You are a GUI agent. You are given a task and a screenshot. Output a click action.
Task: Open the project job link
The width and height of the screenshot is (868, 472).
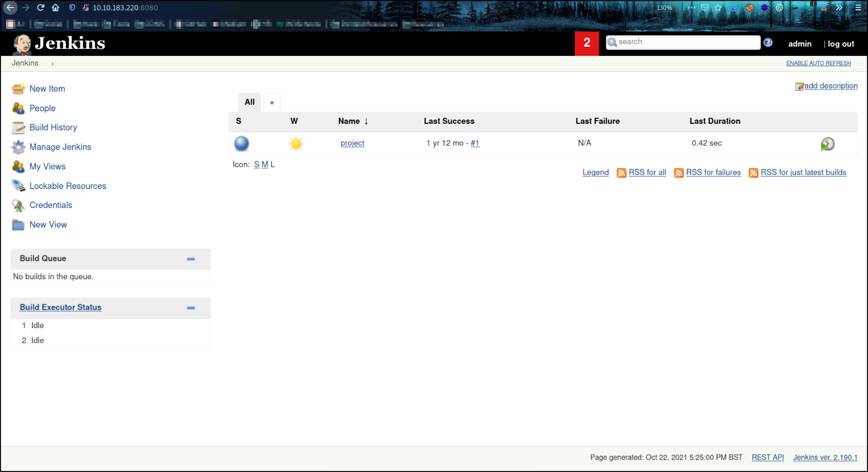(353, 143)
